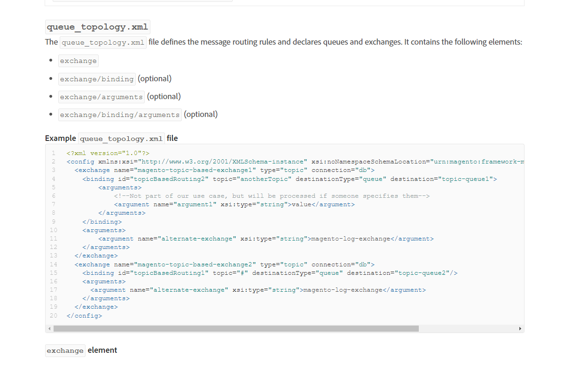The image size is (588, 373).
Task: Click the code block's right scroll arrow
Action: tap(520, 329)
